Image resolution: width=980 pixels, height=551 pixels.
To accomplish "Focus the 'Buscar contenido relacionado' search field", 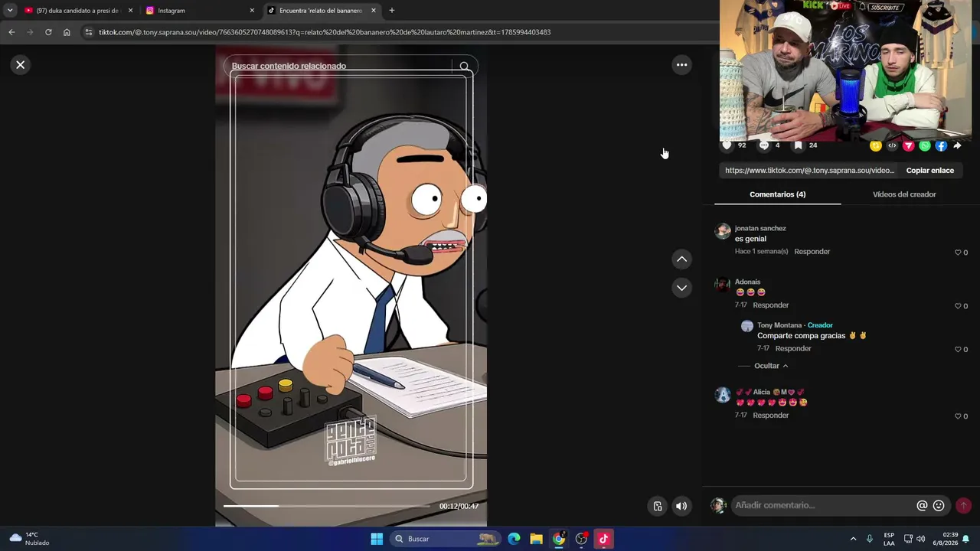I will pos(341,66).
